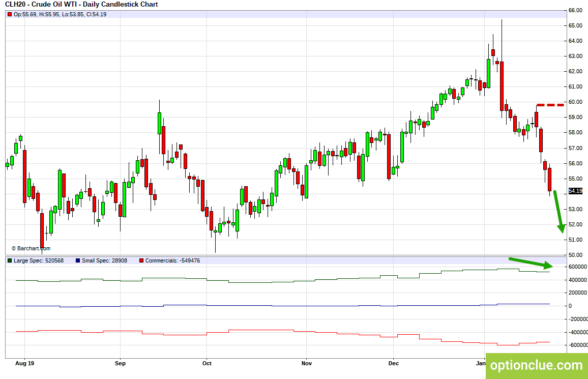Click the chart title CLH20 Crude Oil WTI

click(x=81, y=5)
